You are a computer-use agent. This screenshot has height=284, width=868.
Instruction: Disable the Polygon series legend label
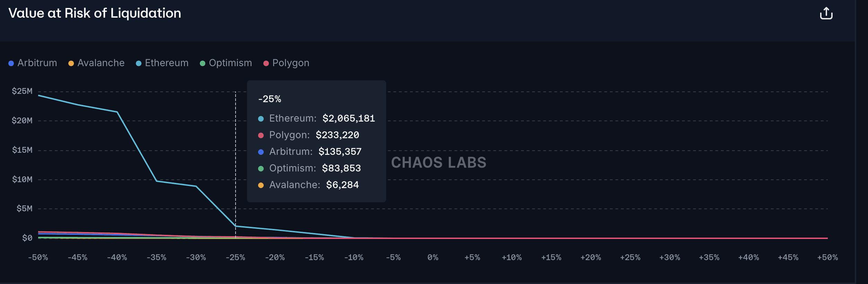point(291,63)
